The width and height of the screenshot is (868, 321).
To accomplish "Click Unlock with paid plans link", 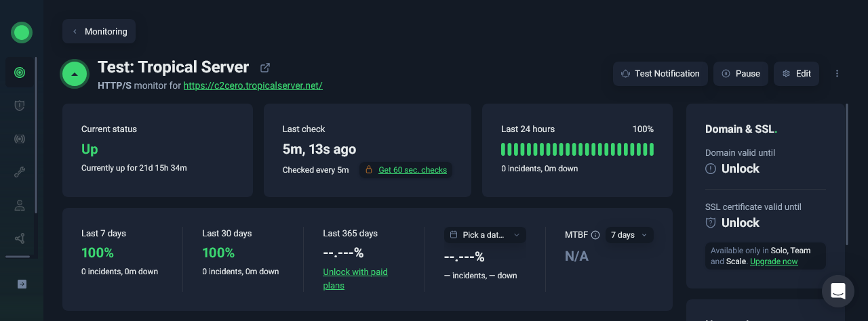I will coord(355,279).
